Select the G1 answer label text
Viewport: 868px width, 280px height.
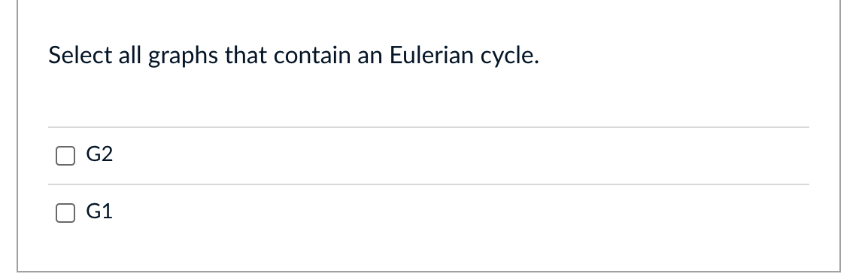99,212
